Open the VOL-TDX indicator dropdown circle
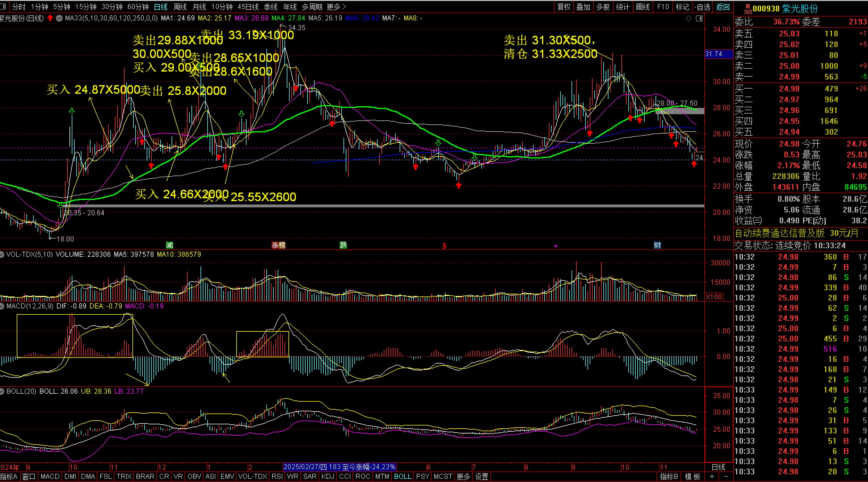This screenshot has width=868, height=482. pyautogui.click(x=2, y=254)
